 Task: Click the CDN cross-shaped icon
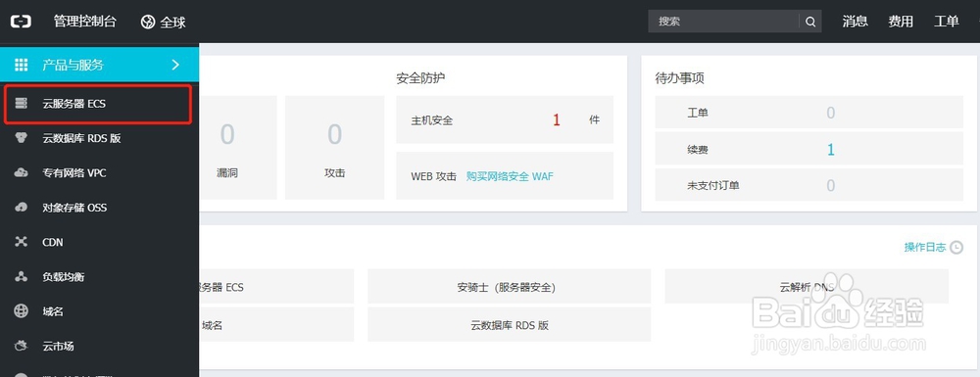point(22,242)
